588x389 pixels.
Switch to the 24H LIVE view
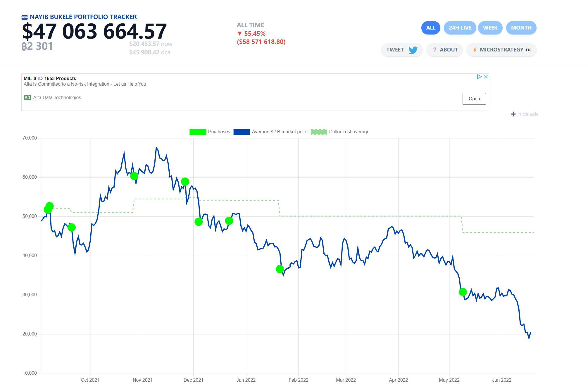(460, 27)
